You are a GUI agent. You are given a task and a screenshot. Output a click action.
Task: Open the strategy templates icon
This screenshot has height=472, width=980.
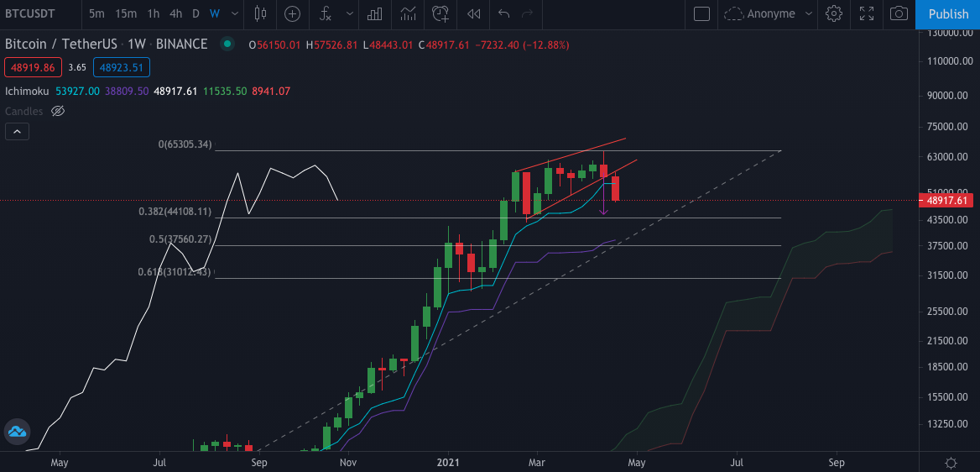(x=408, y=13)
